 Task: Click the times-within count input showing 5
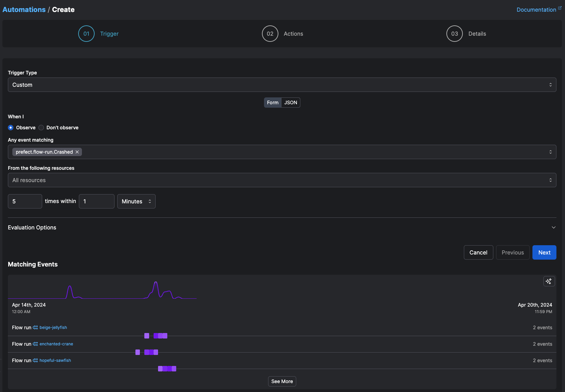click(25, 201)
